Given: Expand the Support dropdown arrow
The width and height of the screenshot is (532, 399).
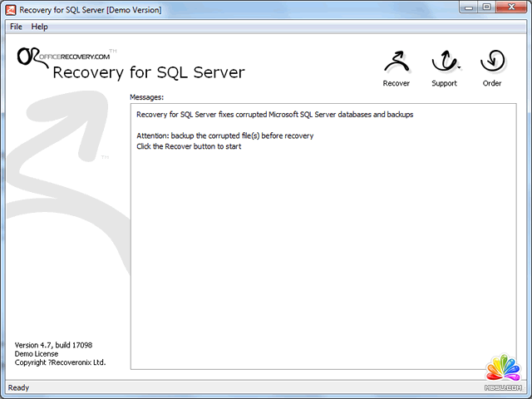Looking at the screenshot, I should pyautogui.click(x=459, y=69).
